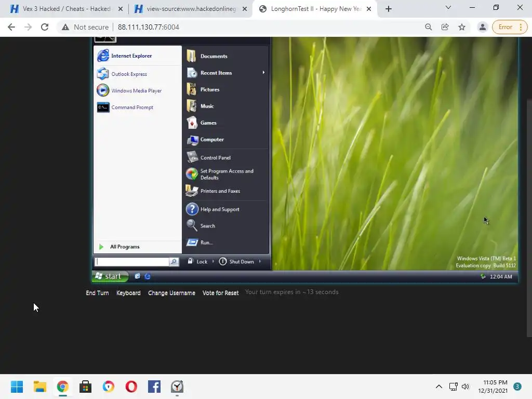Click the Error menu button
This screenshot has height=399, width=532.
click(x=510, y=27)
